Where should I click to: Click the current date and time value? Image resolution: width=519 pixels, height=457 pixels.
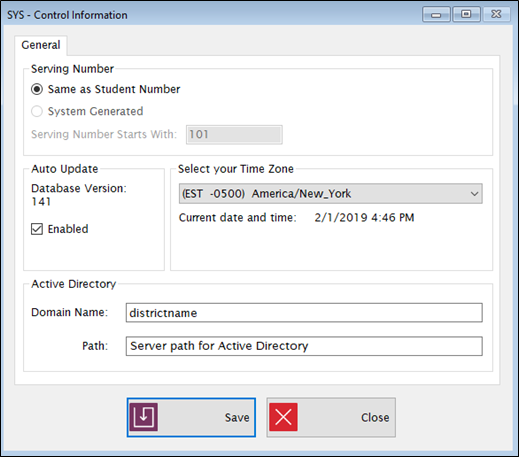coord(364,218)
